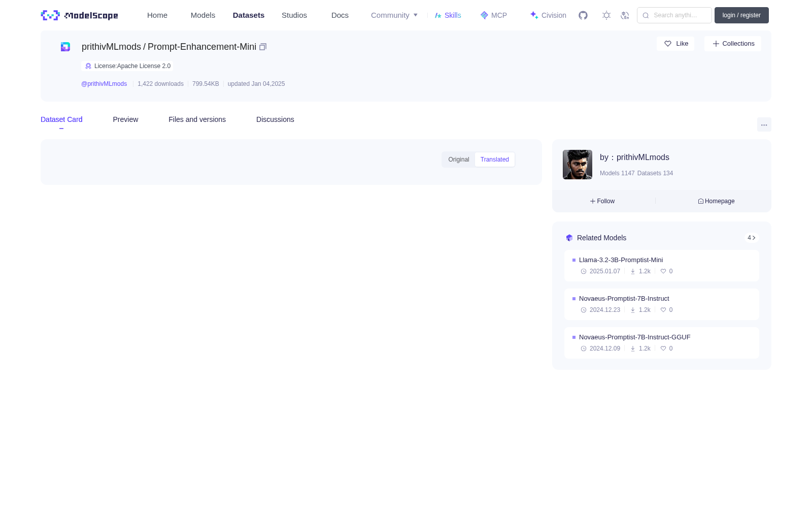Click the 'by：prithivMLmods' author name

click(634, 157)
